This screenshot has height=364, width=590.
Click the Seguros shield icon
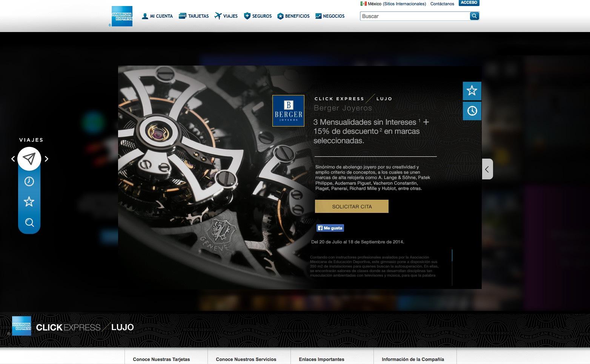pos(247,16)
